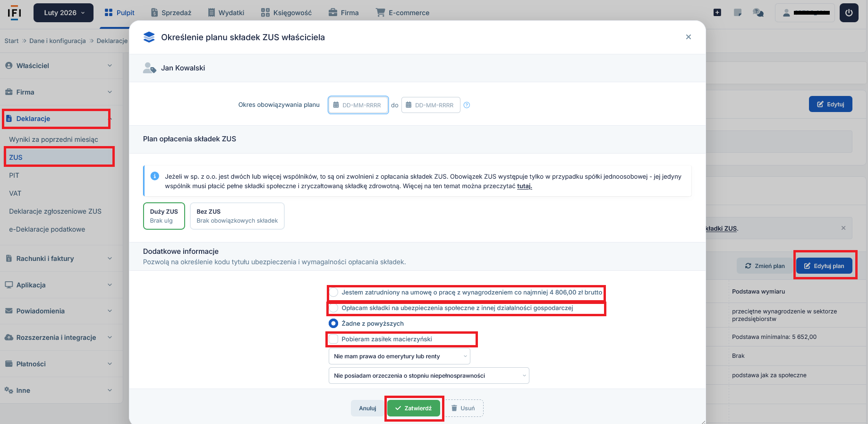
Task: Select ZUS in the Deklaracje sidebar
Action: click(x=16, y=157)
